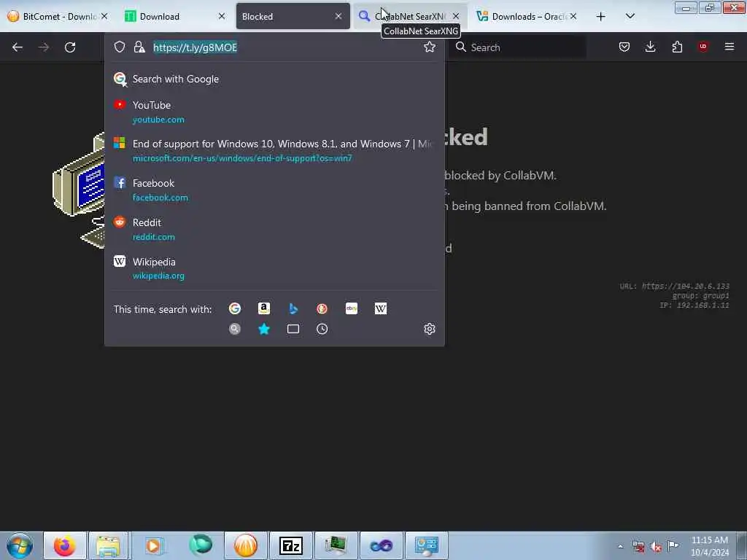Viewport: 747px width, 560px height.
Task: Close the Downloads Oracle tab
Action: (x=573, y=16)
